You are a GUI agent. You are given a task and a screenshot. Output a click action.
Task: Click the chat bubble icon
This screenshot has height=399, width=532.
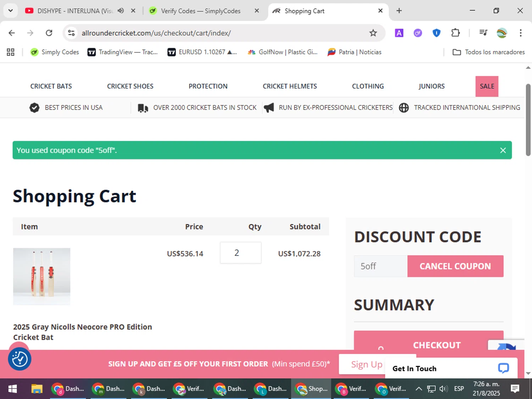point(503,368)
